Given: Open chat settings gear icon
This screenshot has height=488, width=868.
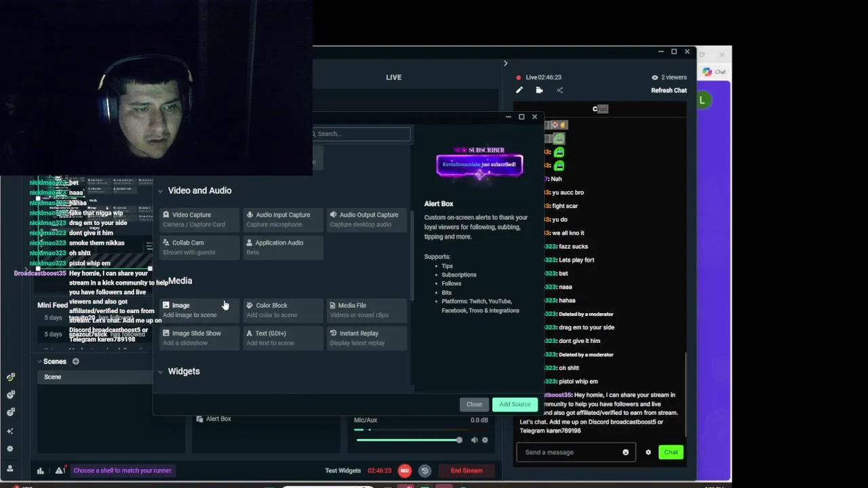Looking at the screenshot, I should 648,452.
